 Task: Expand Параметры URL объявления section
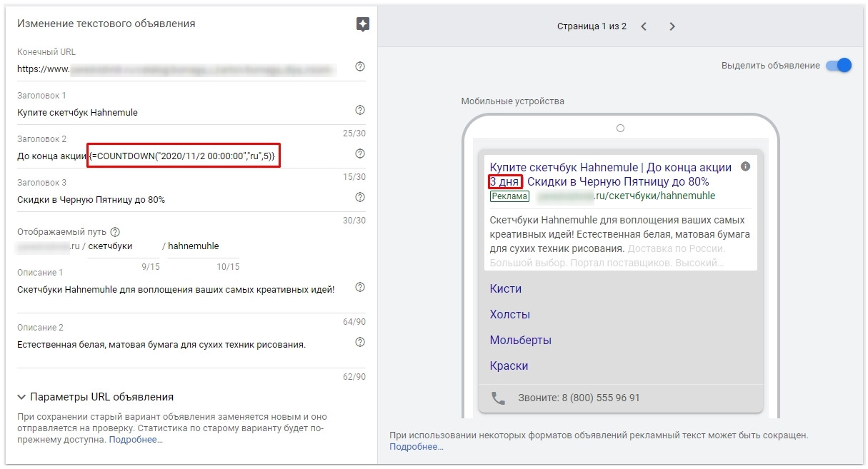pos(95,397)
